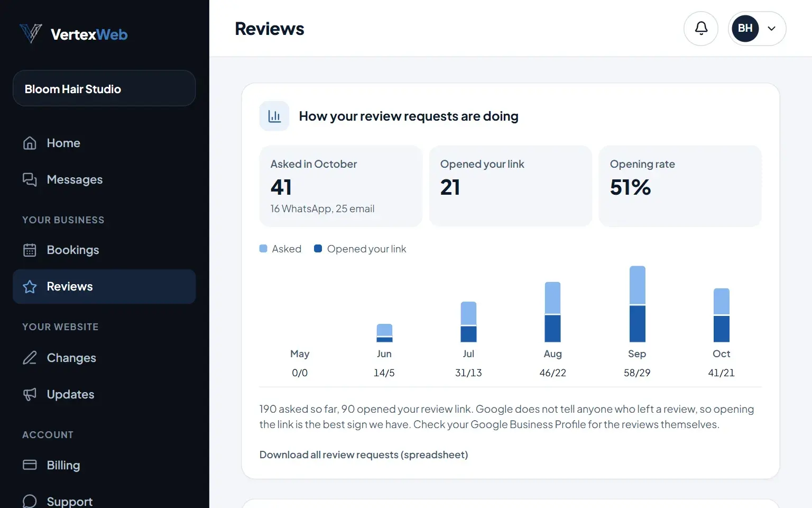This screenshot has height=508, width=812.
Task: Click the Support speech bubble icon
Action: (x=30, y=501)
